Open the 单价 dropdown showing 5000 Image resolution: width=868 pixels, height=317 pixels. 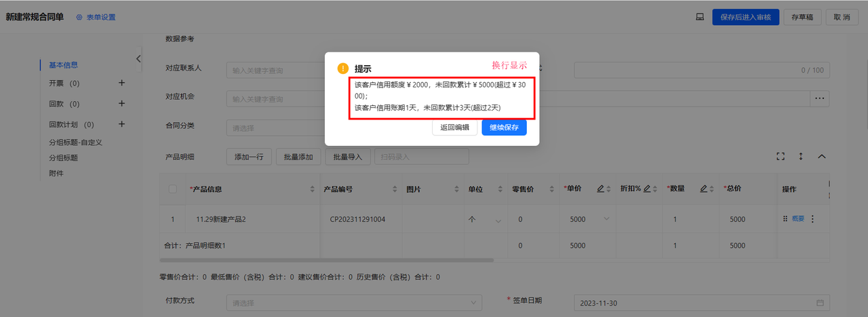[x=589, y=219]
